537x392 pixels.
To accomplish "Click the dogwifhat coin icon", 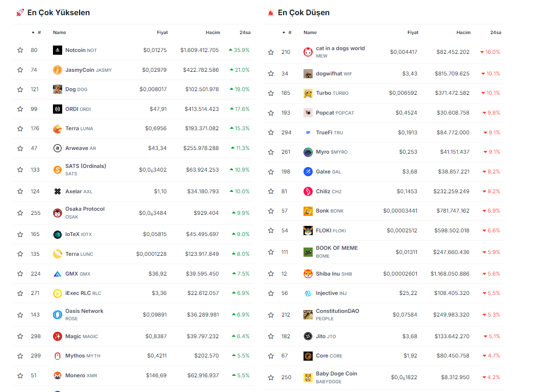I will click(308, 74).
